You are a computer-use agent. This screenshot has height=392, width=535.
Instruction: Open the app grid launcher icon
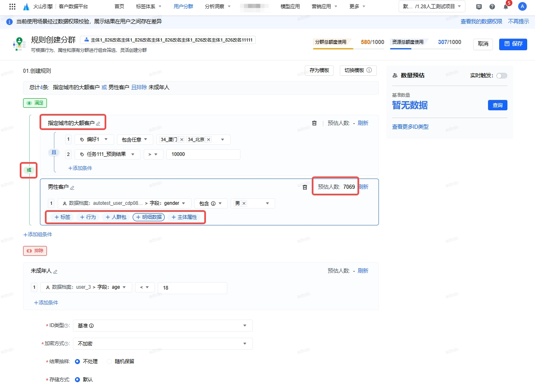(x=12, y=7)
